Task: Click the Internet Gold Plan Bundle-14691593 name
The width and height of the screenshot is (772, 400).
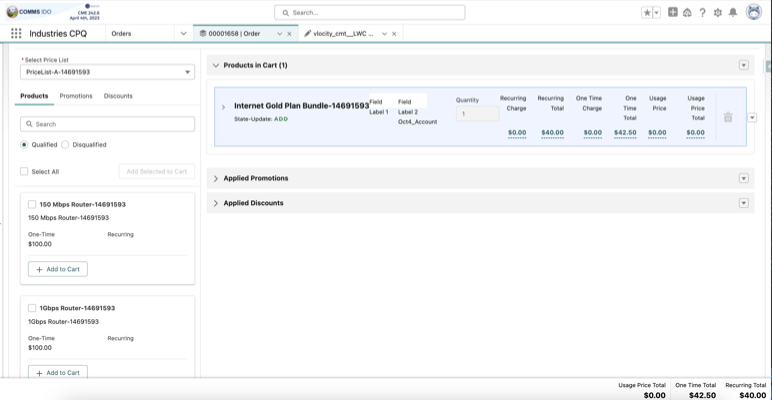Action: (301, 105)
